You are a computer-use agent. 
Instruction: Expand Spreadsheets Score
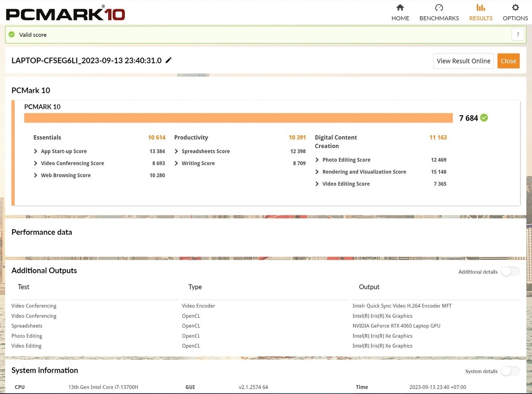(176, 151)
